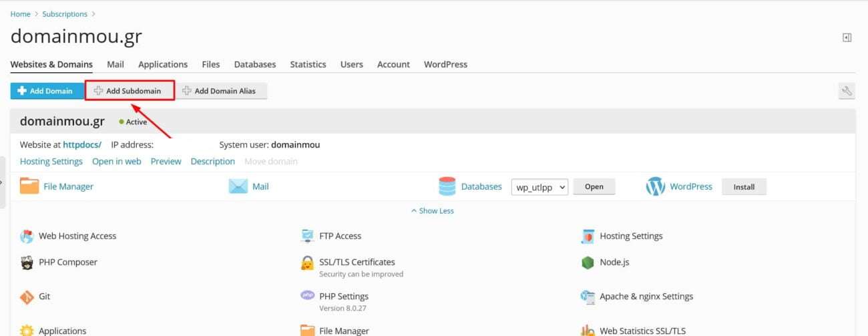Open the Hosting Settings link
868x336 pixels.
(x=51, y=161)
